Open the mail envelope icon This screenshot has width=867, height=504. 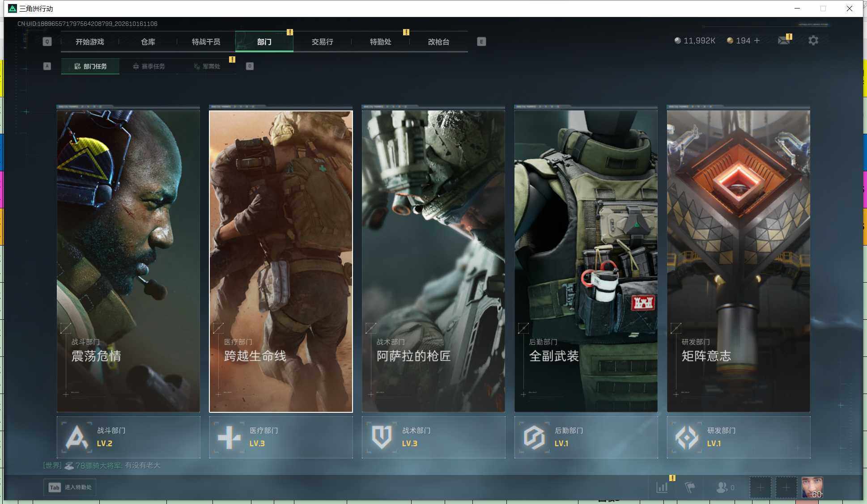coord(783,41)
